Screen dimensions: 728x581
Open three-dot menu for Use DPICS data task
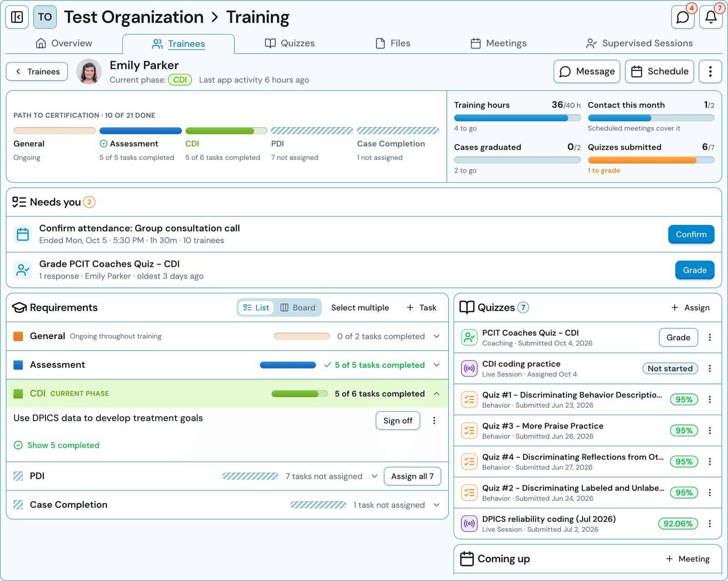coord(434,421)
